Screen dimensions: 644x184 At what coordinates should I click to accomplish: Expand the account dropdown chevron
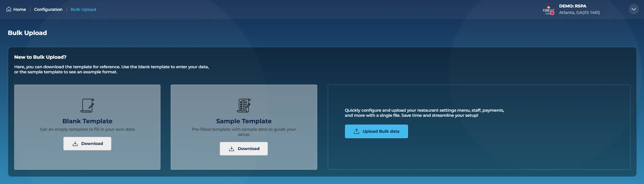634,9
